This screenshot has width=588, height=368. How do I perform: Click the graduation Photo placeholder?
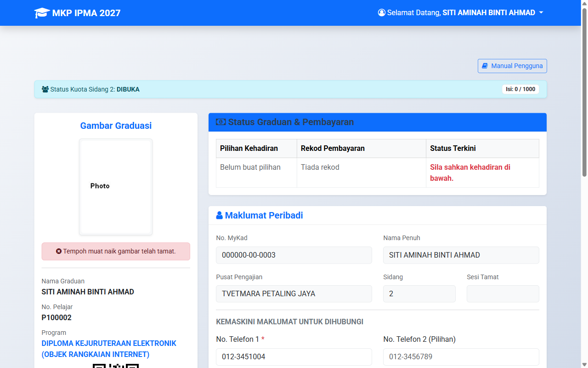(116, 187)
